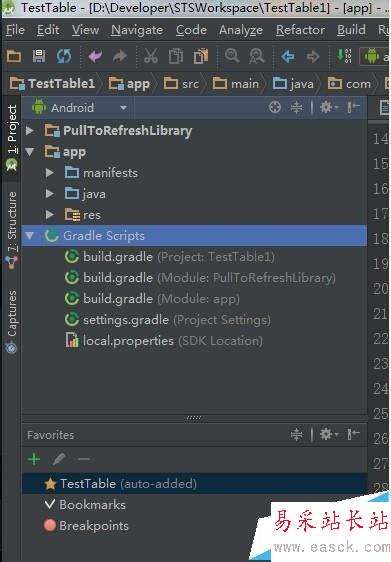Screen dimensions: 391x562
Task: Expand the java folder arrow
Action: click(x=50, y=194)
